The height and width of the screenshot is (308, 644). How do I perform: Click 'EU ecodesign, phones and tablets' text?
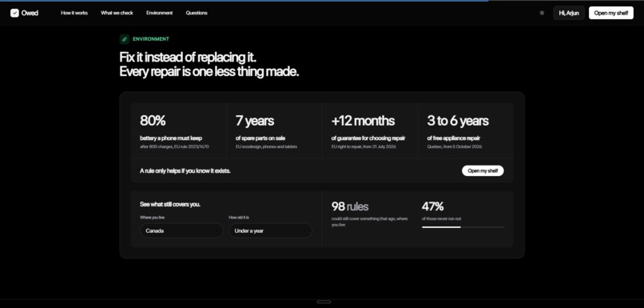coord(267,146)
